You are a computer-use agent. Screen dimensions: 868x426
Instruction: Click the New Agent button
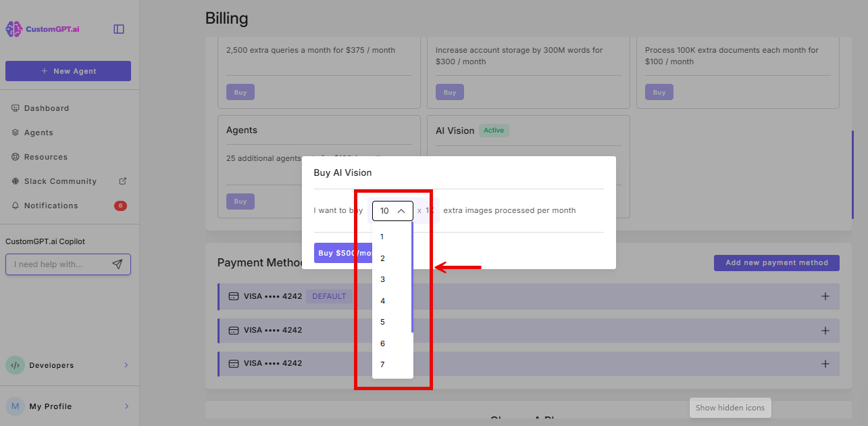[x=68, y=70]
